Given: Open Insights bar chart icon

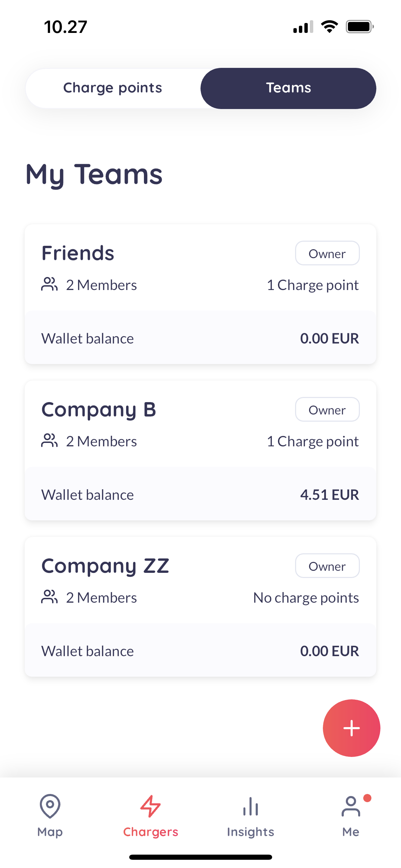Looking at the screenshot, I should (251, 806).
